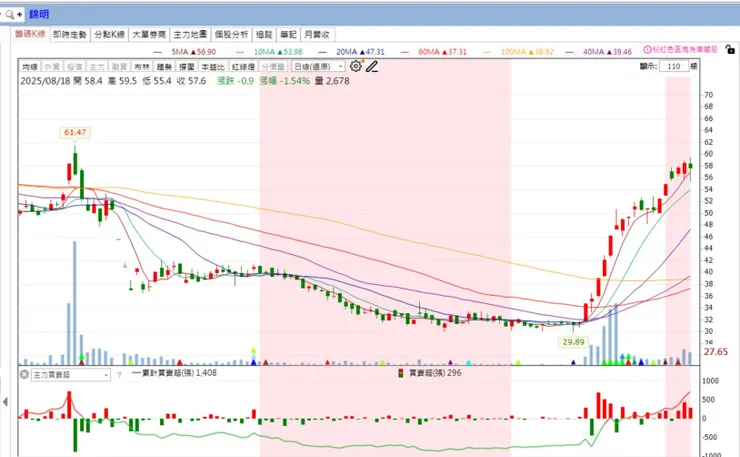Switch to the 籌碼K線 tab
This screenshot has width=740, height=457.
tap(30, 34)
